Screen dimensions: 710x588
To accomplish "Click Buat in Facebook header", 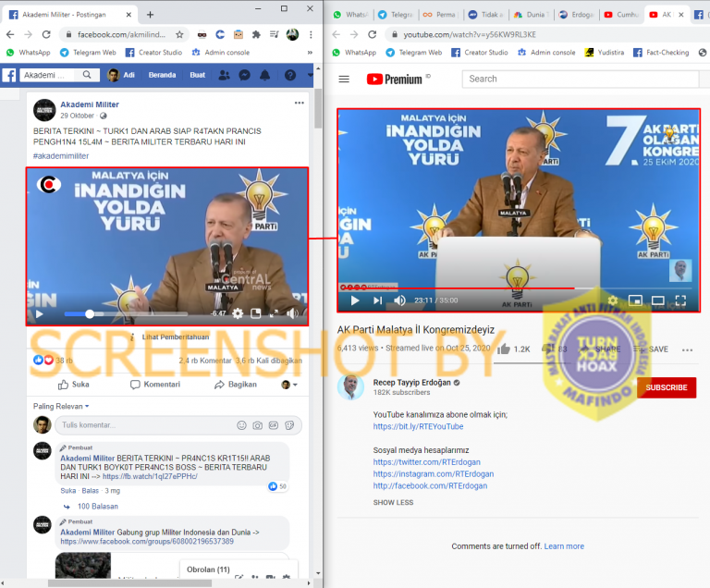I will 198,75.
